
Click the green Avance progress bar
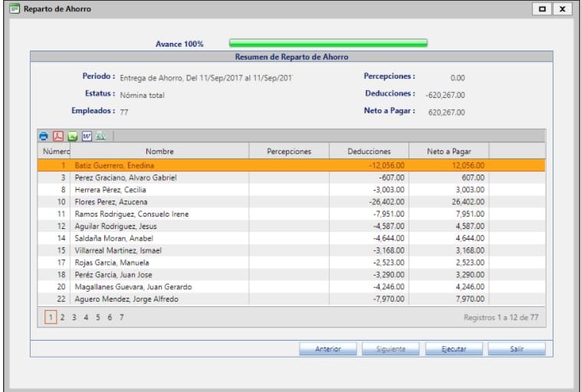328,44
